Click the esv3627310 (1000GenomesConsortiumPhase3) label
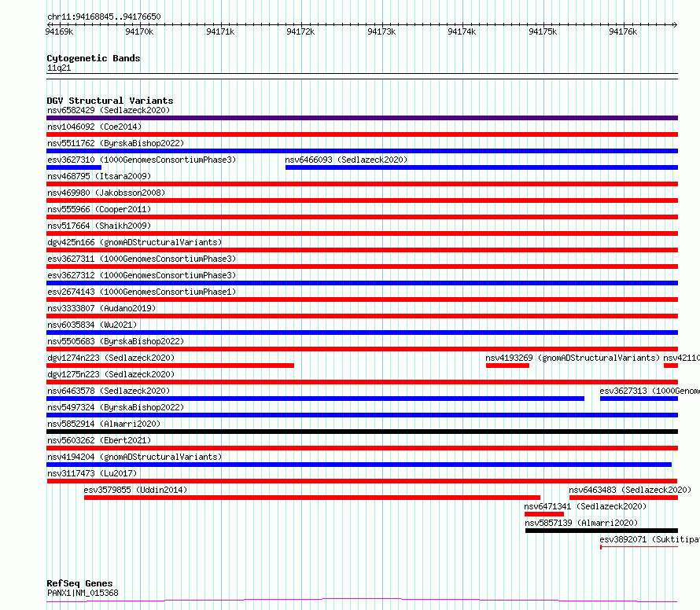The width and height of the screenshot is (700, 610). click(142, 160)
